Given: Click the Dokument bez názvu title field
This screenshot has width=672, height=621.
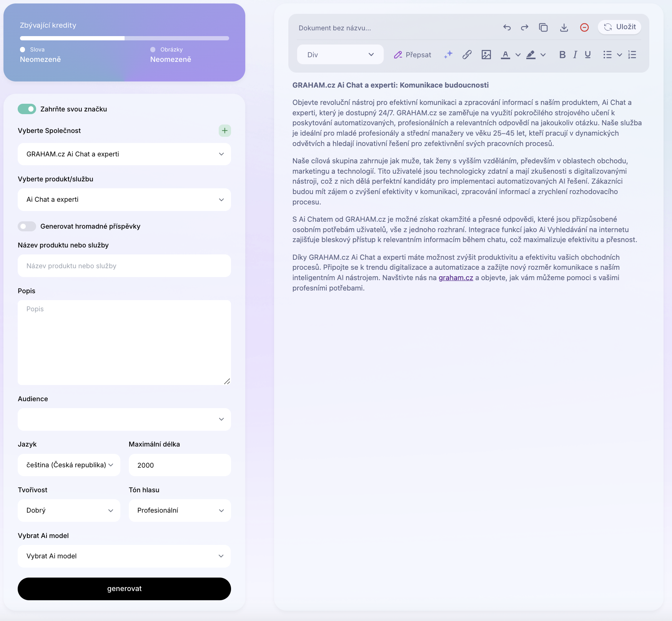Looking at the screenshot, I should (x=334, y=28).
